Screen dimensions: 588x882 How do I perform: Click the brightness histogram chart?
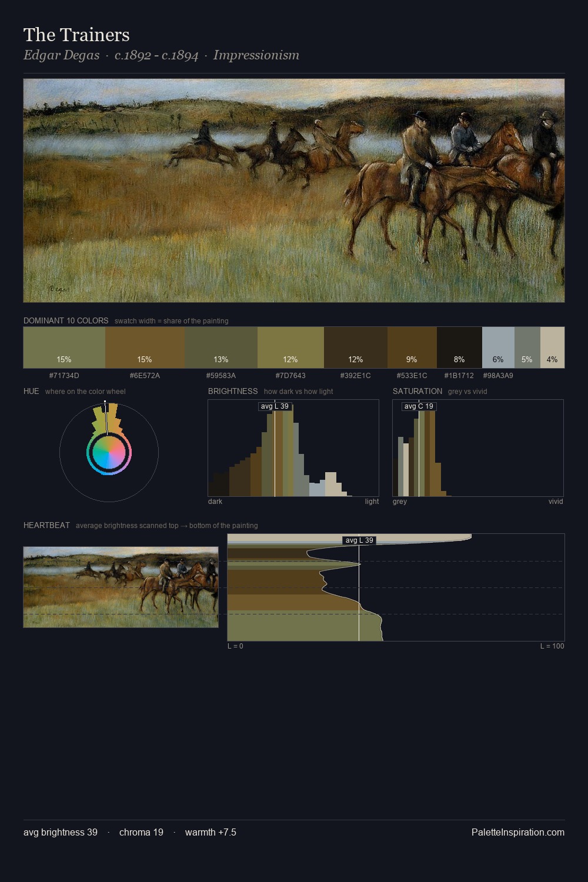pyautogui.click(x=293, y=448)
